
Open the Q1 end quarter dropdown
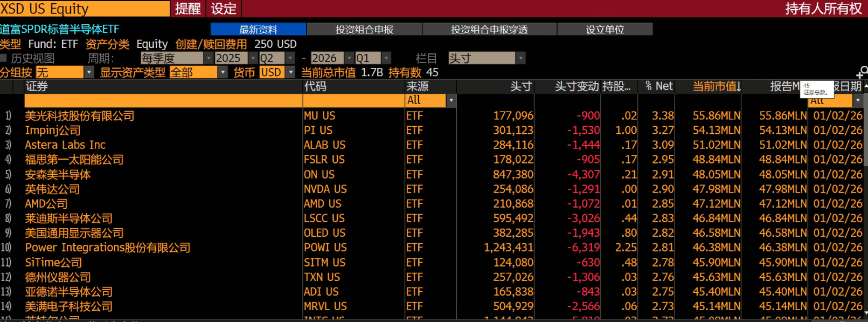pos(386,58)
